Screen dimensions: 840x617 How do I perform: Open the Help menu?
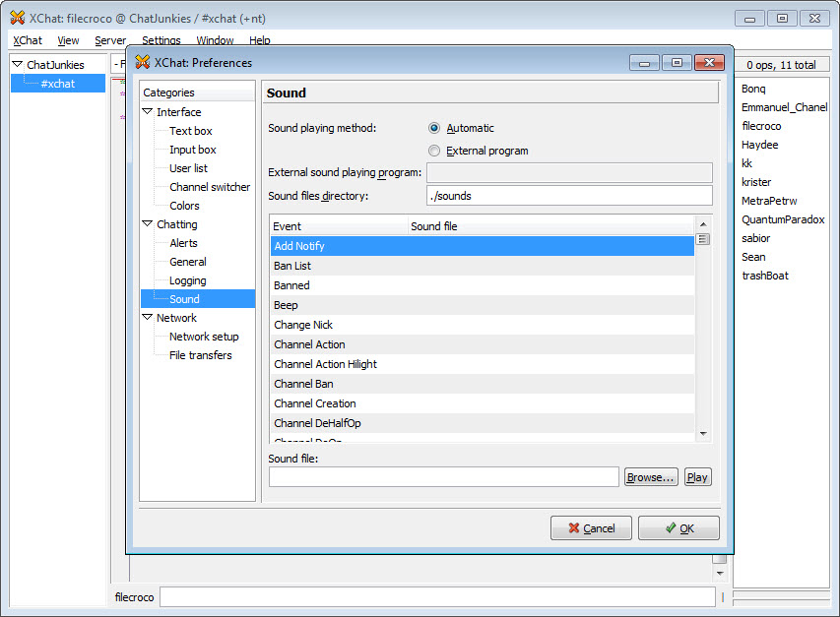(259, 40)
